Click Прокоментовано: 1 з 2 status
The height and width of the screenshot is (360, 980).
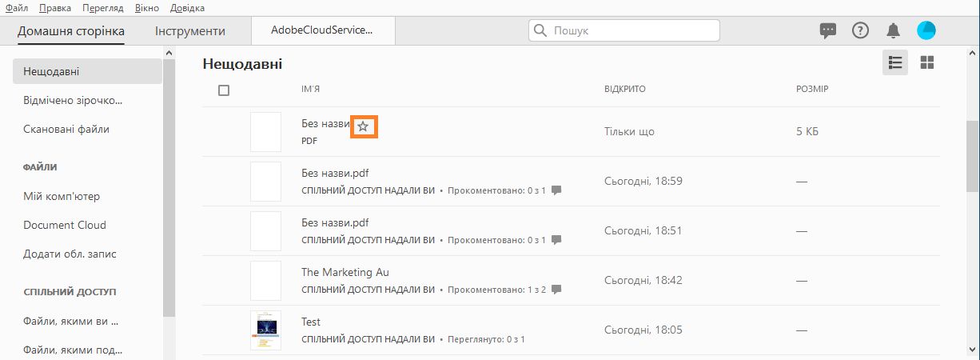(x=497, y=290)
